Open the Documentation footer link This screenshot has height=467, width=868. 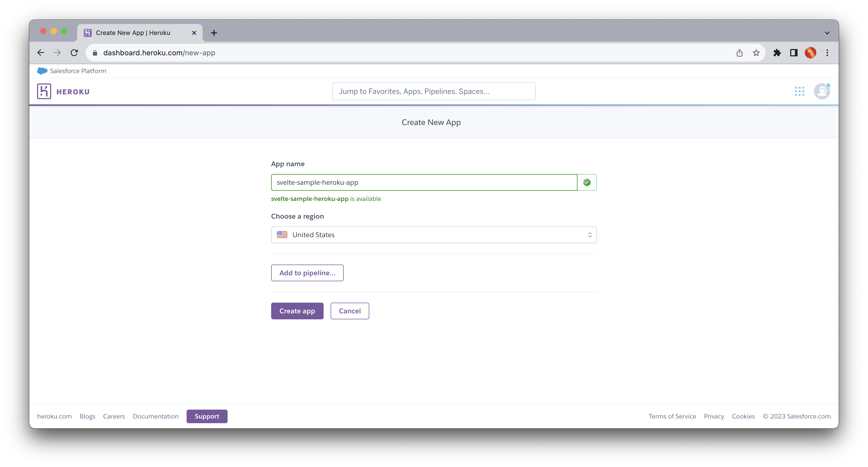tap(155, 416)
